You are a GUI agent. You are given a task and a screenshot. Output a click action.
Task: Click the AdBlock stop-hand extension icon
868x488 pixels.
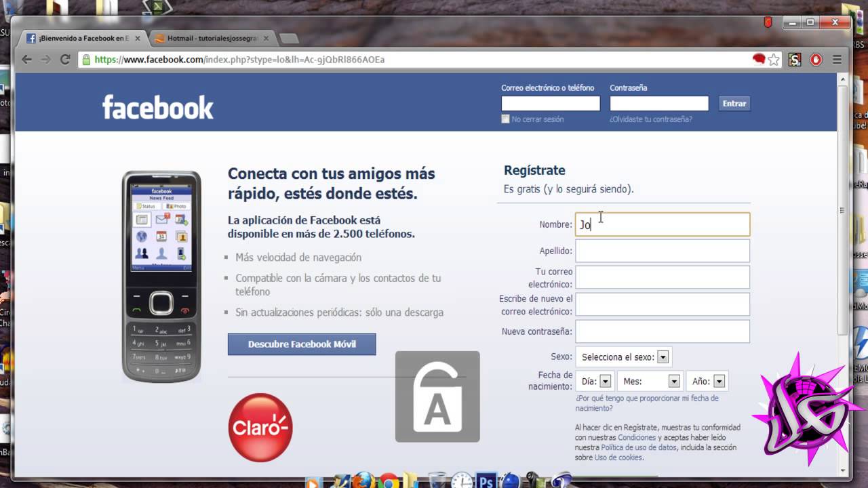coord(816,60)
